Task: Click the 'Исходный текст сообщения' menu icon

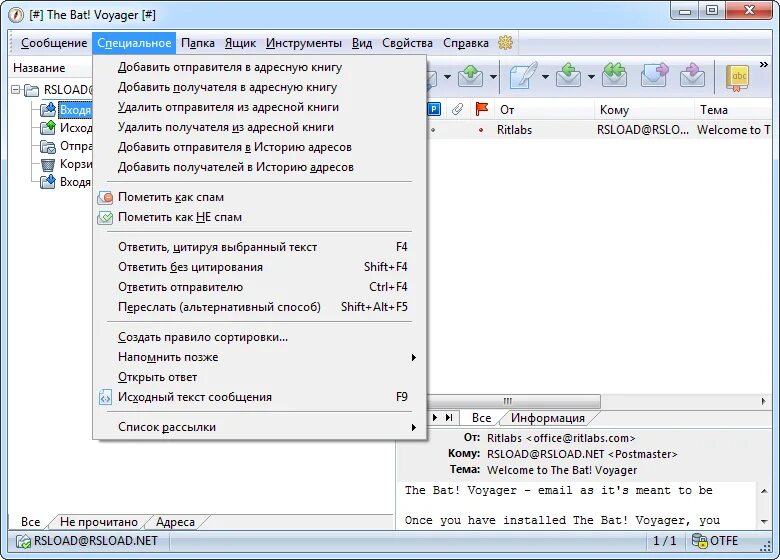Action: [105, 397]
